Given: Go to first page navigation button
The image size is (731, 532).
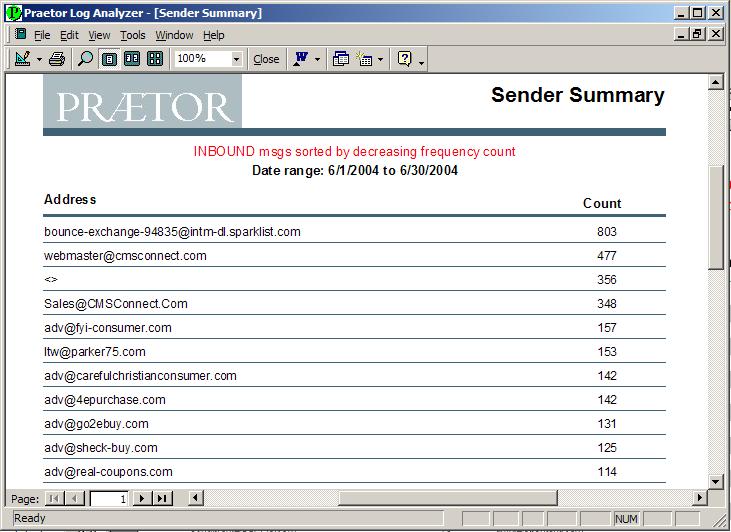Looking at the screenshot, I should coord(54,498).
